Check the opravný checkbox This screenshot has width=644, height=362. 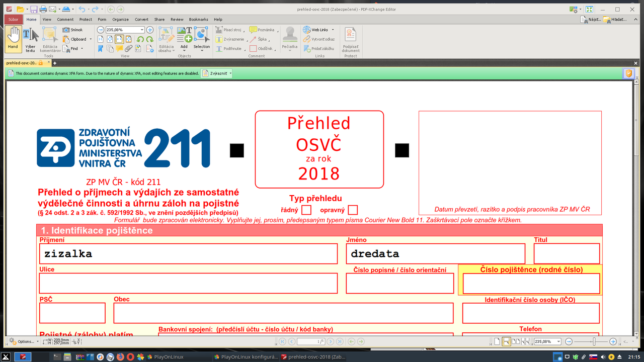(x=353, y=210)
